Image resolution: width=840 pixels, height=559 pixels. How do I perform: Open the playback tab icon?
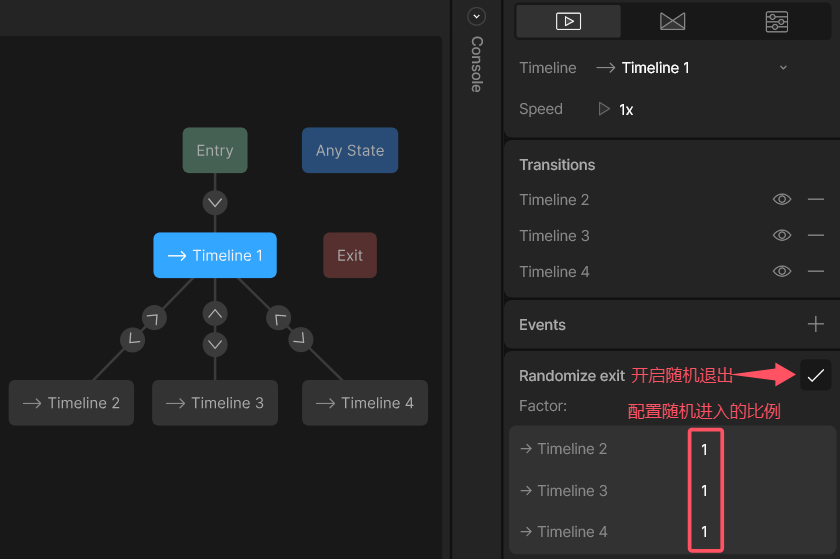pyautogui.click(x=568, y=21)
